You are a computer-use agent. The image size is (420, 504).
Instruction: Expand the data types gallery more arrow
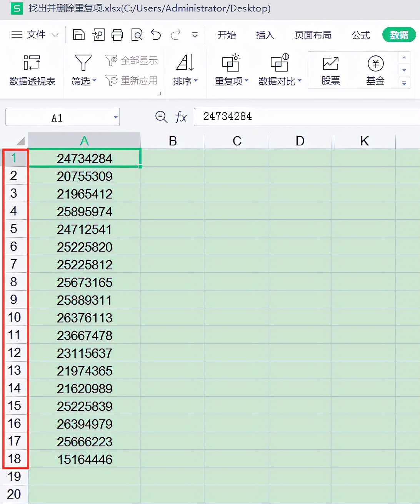point(404,83)
